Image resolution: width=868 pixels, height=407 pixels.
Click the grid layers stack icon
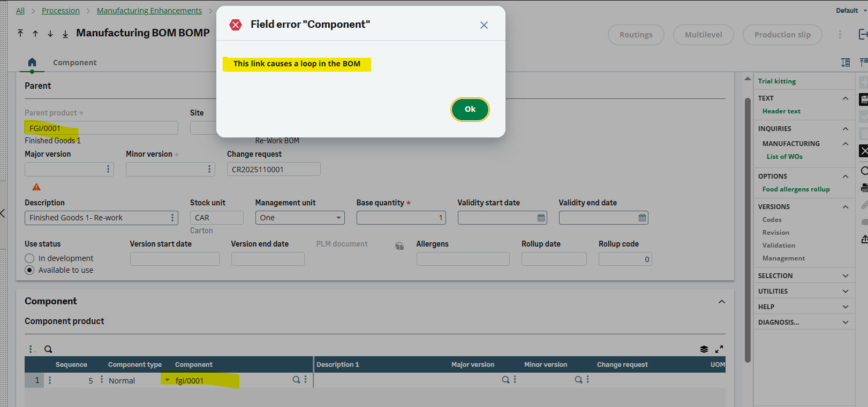click(704, 349)
